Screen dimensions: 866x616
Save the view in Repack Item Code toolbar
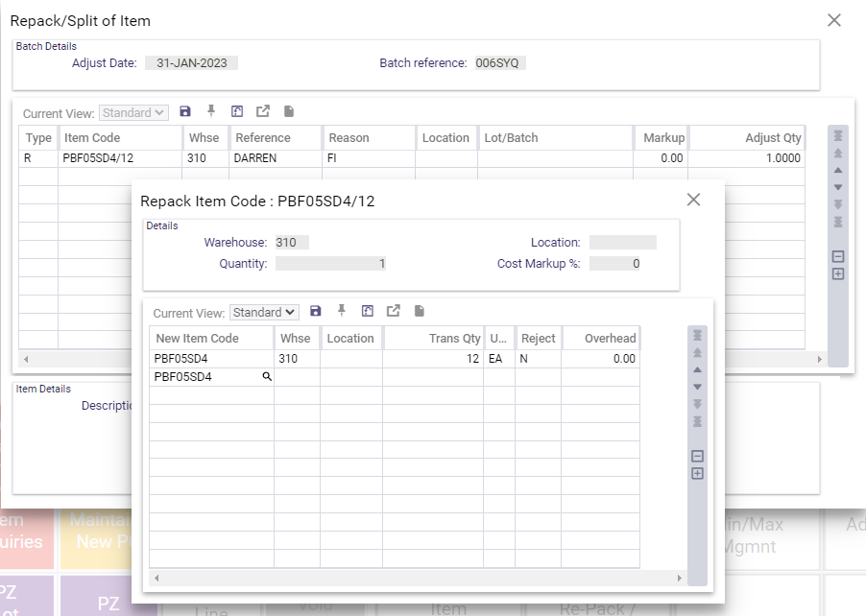[315, 311]
